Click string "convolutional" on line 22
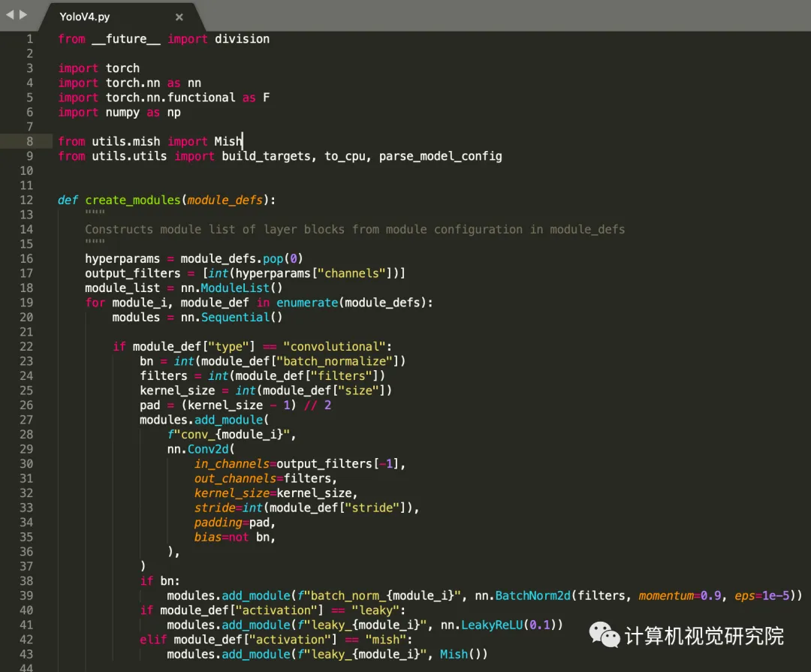 334,346
